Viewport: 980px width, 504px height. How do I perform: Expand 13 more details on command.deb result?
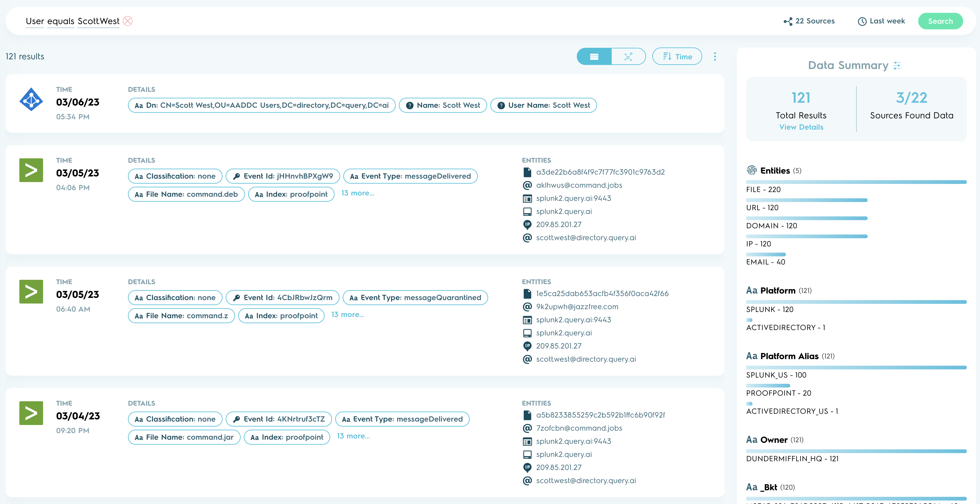point(357,193)
